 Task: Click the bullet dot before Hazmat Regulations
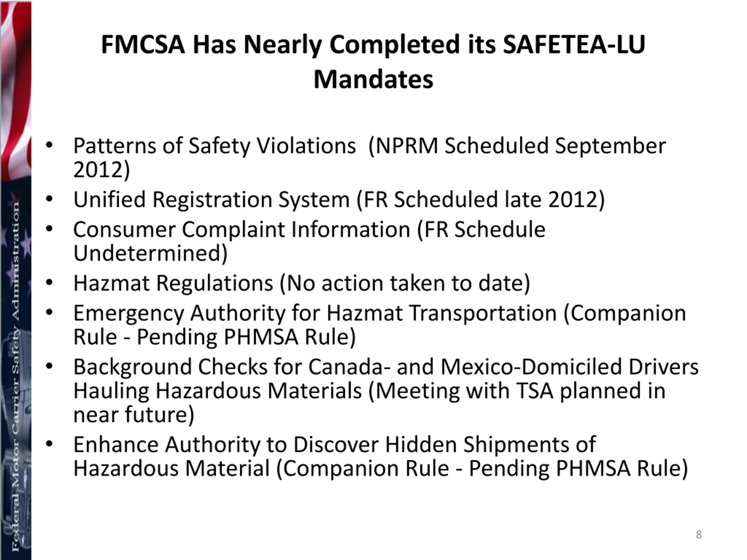(x=49, y=283)
